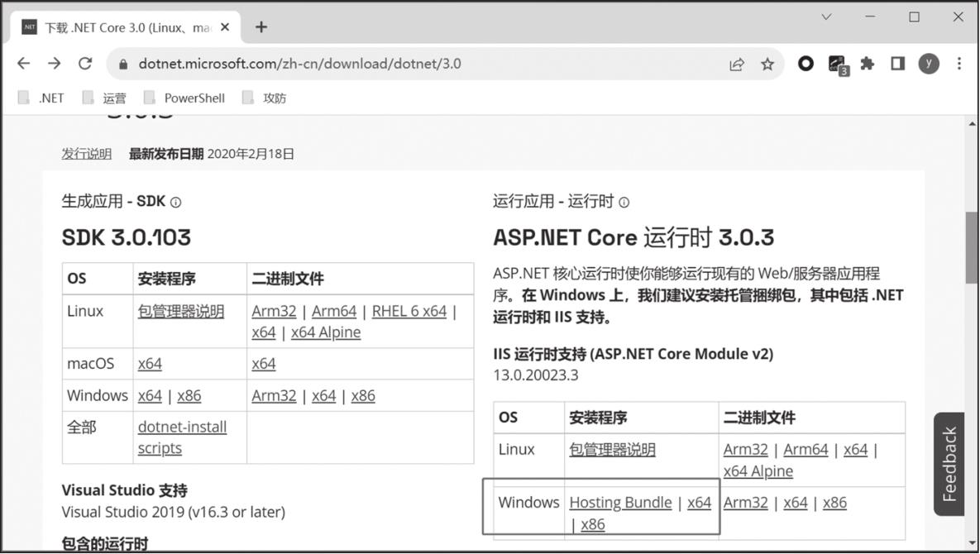Screen dimensions: 980x554
Task: Go forward to the next page
Action: click(55, 64)
